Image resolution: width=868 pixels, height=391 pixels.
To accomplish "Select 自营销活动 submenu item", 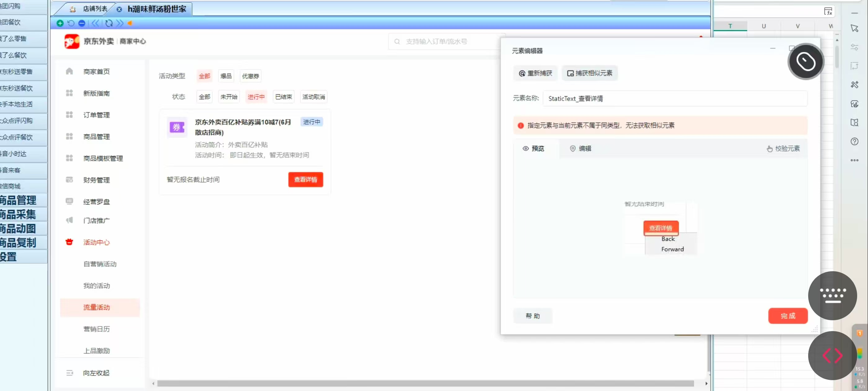I will tap(100, 264).
